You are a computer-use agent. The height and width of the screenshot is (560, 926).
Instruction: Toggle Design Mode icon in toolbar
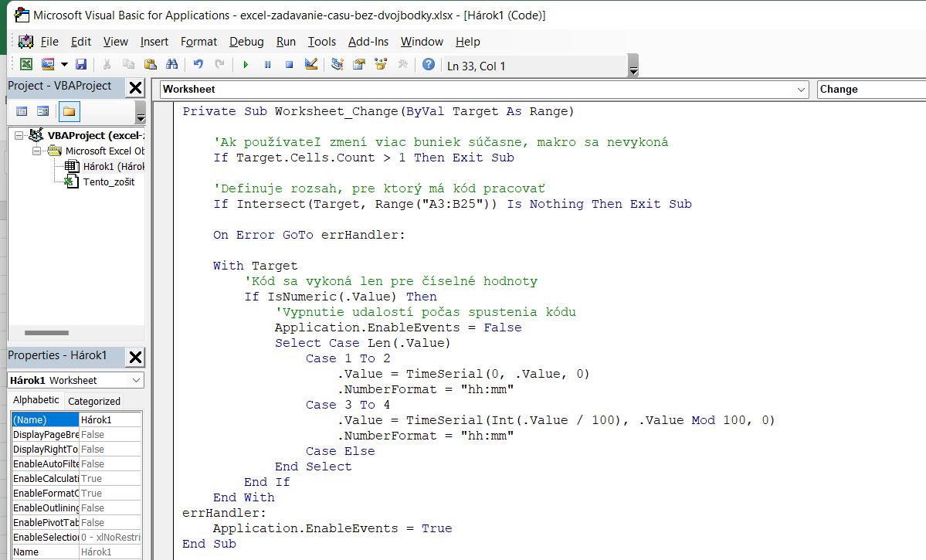(311, 65)
